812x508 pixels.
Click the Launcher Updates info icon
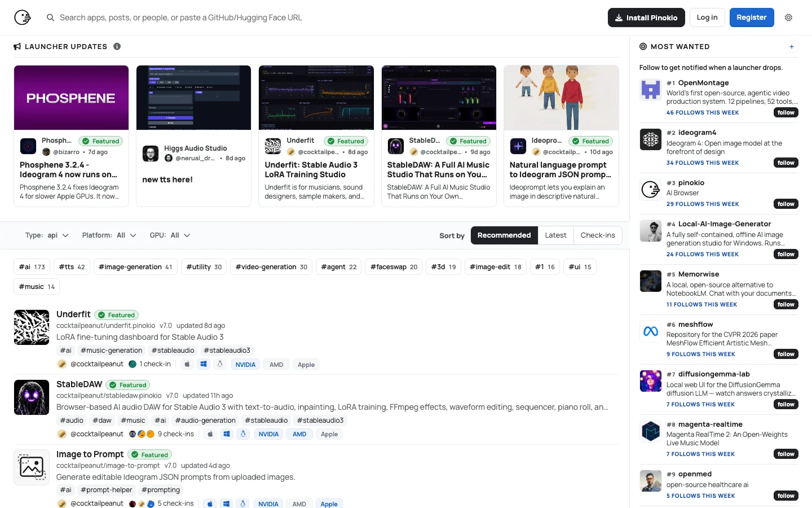[117, 46]
